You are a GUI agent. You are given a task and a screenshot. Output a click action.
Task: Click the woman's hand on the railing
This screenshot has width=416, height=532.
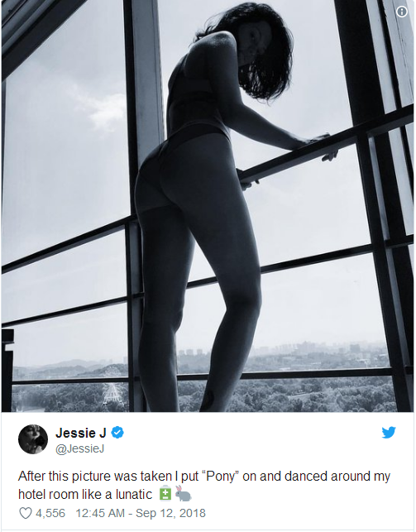click(x=317, y=139)
